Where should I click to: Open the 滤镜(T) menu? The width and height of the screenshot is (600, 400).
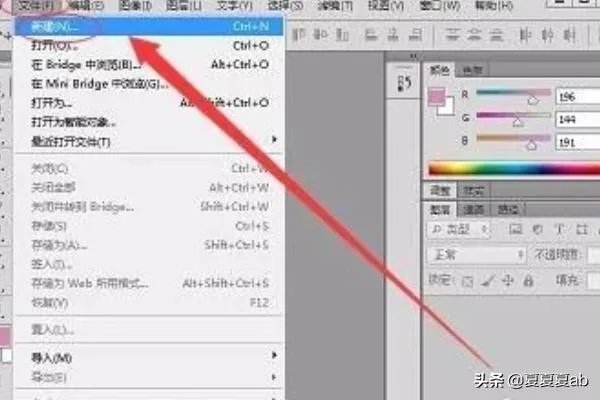[335, 6]
